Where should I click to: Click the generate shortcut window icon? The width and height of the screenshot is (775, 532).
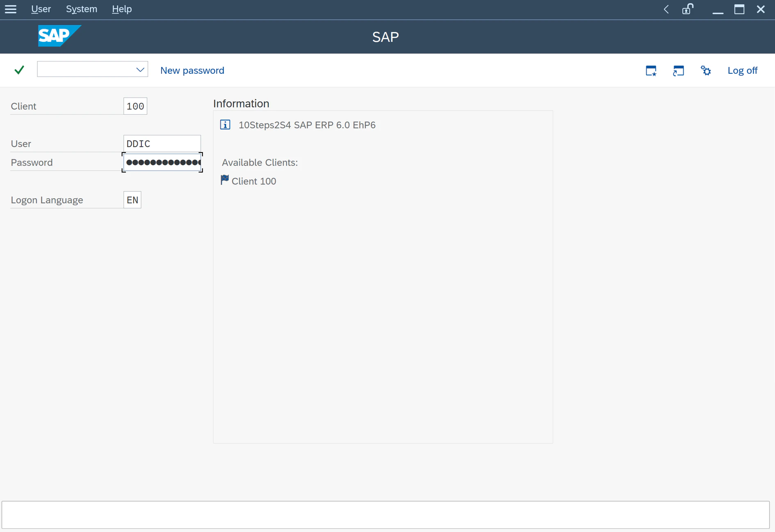679,70
